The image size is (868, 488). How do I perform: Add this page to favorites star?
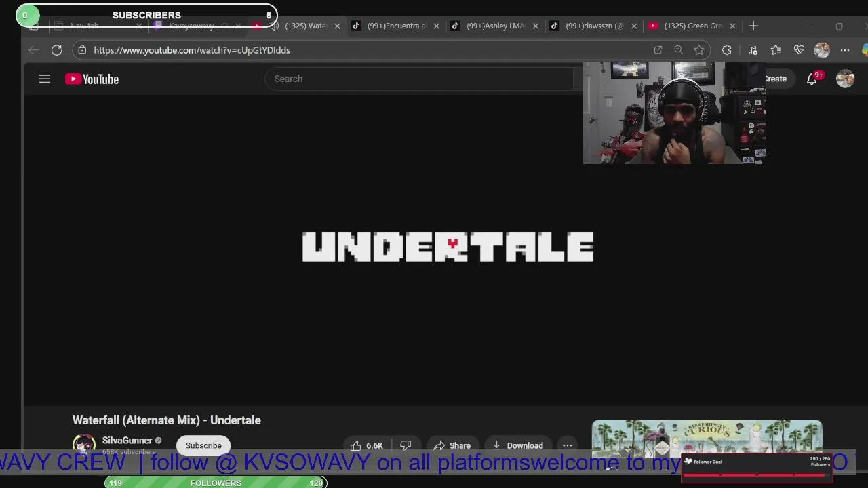pyautogui.click(x=699, y=50)
